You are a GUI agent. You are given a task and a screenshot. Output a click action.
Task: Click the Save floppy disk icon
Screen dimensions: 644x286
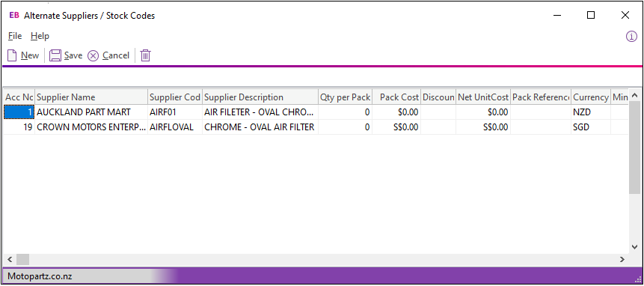pyautogui.click(x=55, y=55)
